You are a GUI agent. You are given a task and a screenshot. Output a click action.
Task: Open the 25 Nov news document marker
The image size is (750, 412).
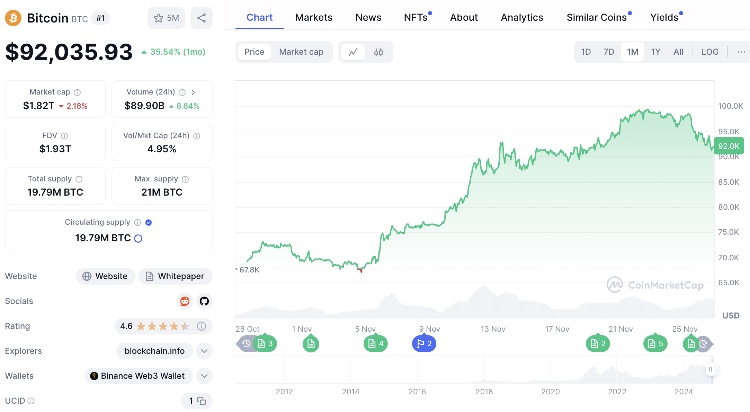click(691, 344)
